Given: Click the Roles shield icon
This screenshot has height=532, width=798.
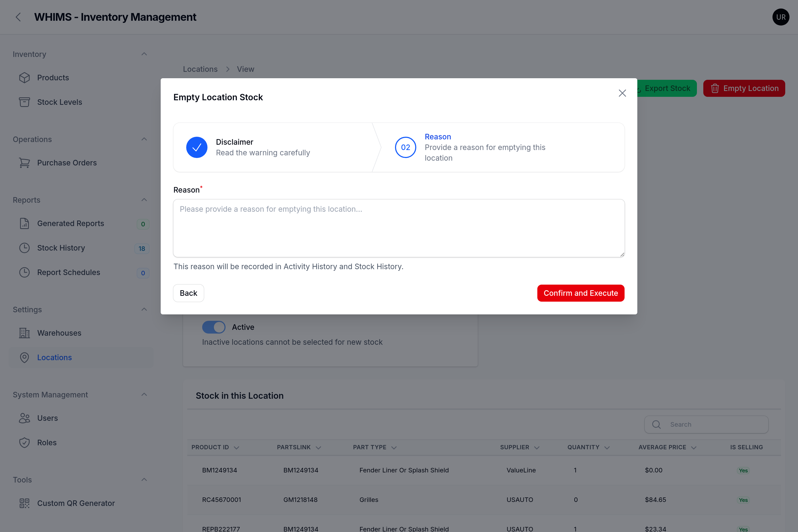Looking at the screenshot, I should tap(24, 442).
